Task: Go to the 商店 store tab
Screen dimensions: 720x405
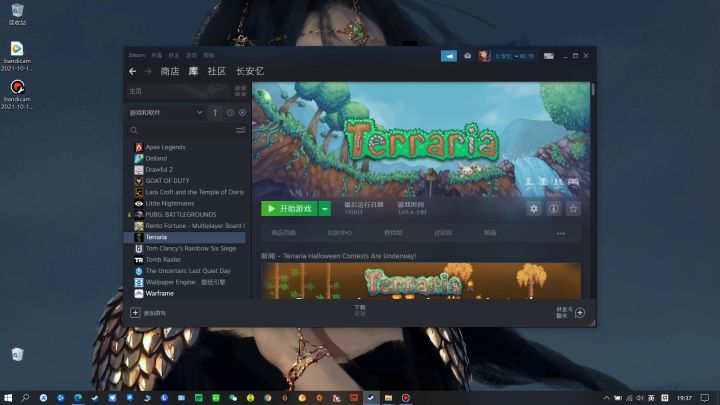Action: pyautogui.click(x=169, y=71)
